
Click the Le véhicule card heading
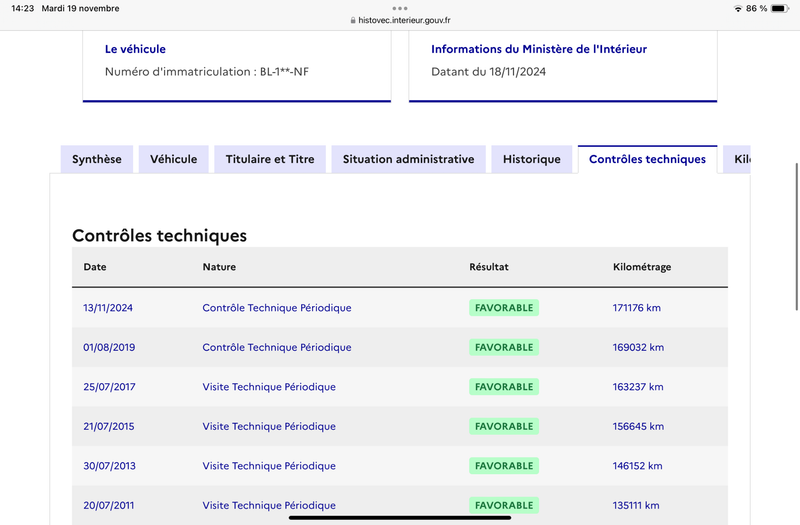135,49
